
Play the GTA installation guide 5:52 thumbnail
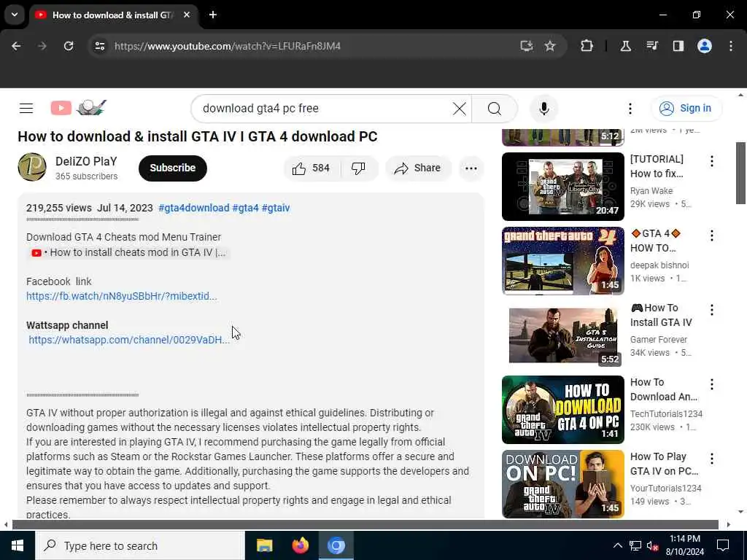(562, 335)
